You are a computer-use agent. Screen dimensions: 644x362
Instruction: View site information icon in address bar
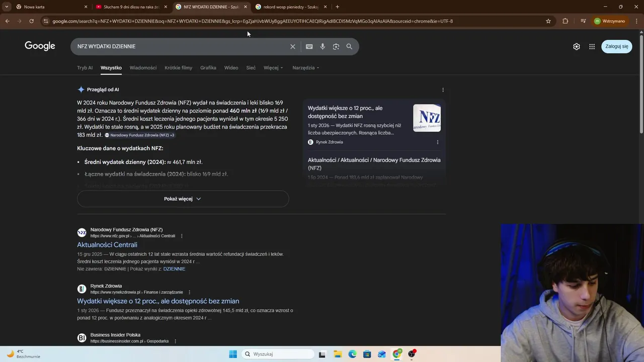46,21
